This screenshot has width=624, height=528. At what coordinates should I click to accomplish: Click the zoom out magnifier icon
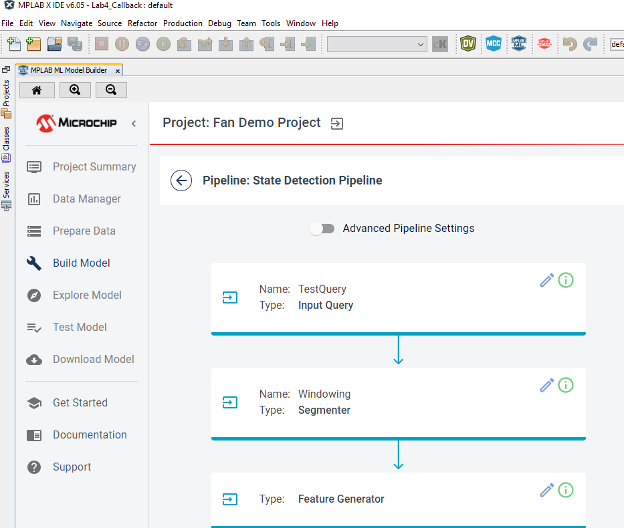pos(110,89)
